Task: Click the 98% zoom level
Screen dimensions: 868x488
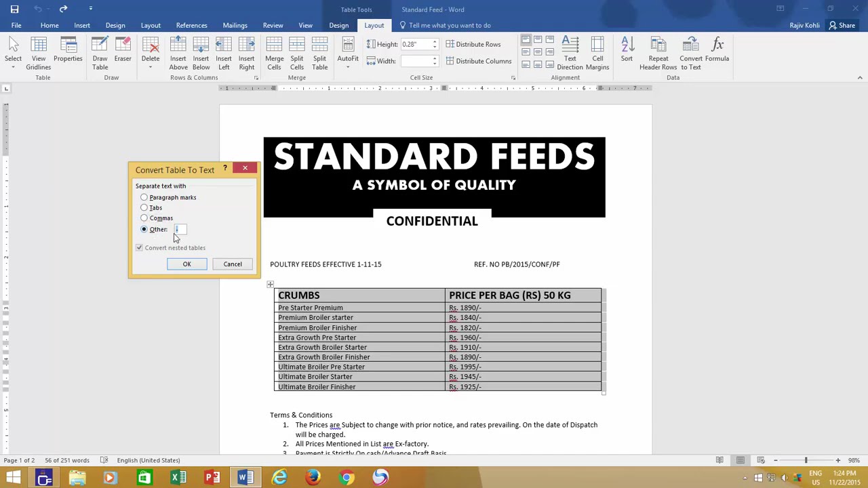Action: 854,460
